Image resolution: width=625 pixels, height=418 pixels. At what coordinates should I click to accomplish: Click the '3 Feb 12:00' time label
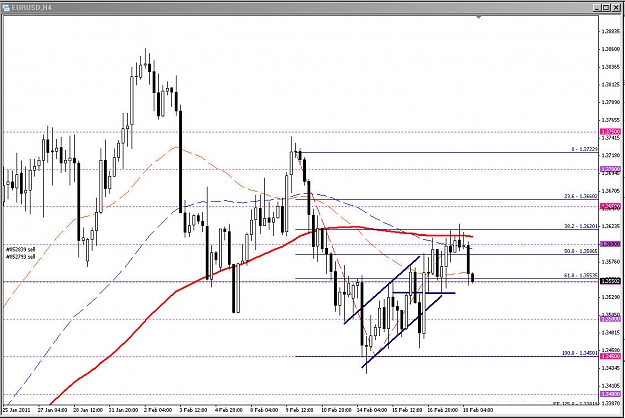(x=193, y=410)
